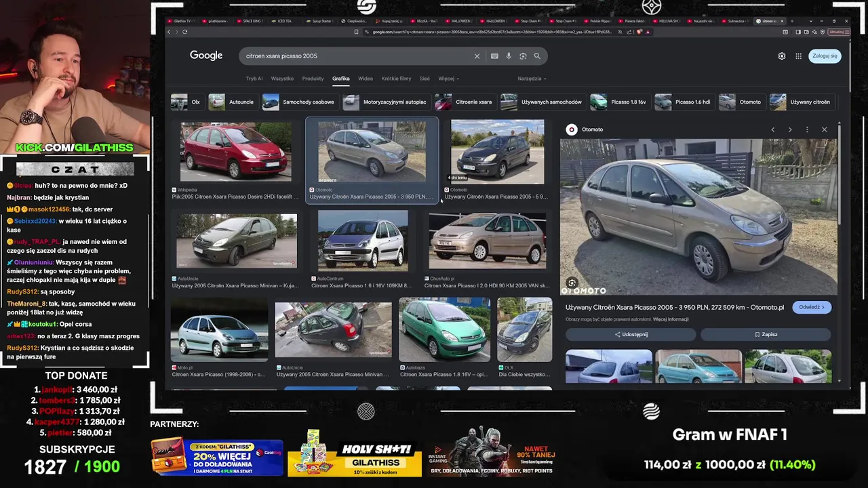Open a new browser tab
This screenshot has height=488, width=868.
tap(791, 21)
